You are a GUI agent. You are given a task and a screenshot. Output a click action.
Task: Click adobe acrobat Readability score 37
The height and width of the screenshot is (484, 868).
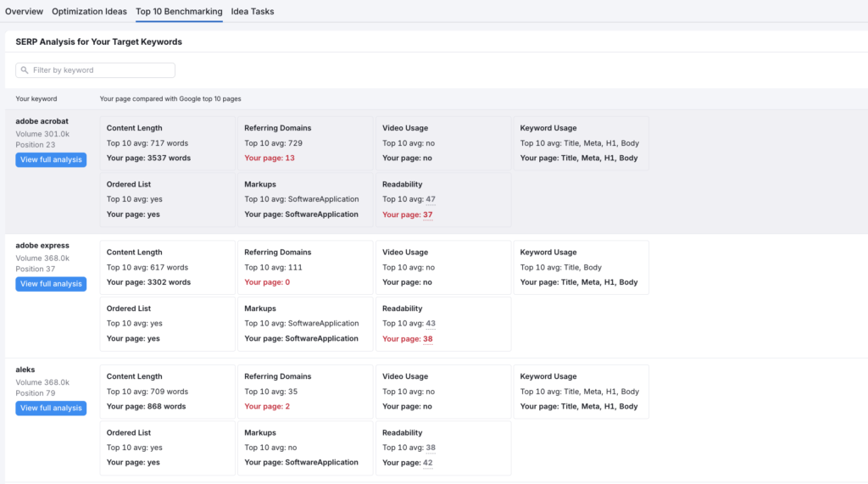(428, 214)
